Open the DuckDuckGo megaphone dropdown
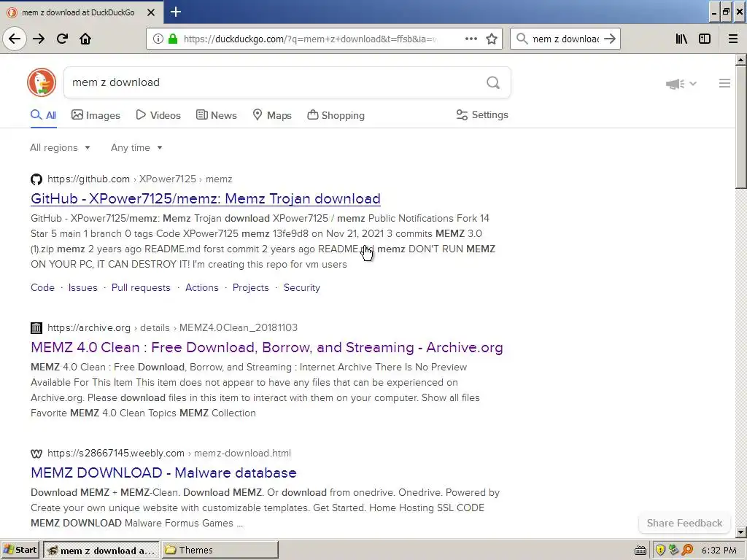 pos(681,84)
